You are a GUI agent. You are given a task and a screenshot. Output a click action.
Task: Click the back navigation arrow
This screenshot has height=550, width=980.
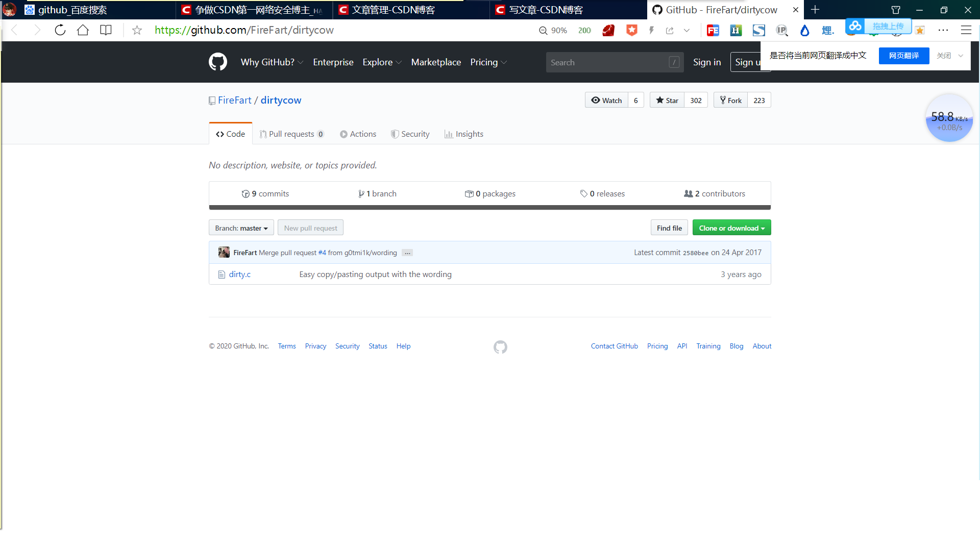(x=15, y=30)
